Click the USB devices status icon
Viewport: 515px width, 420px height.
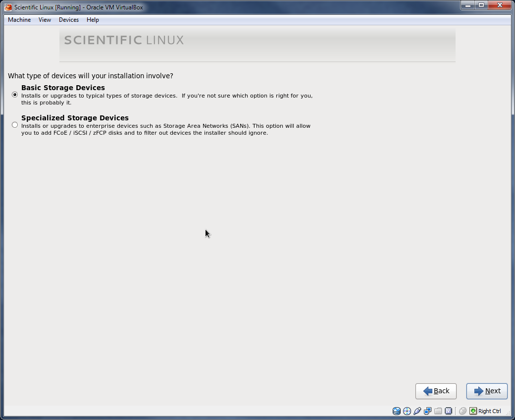tap(417, 411)
